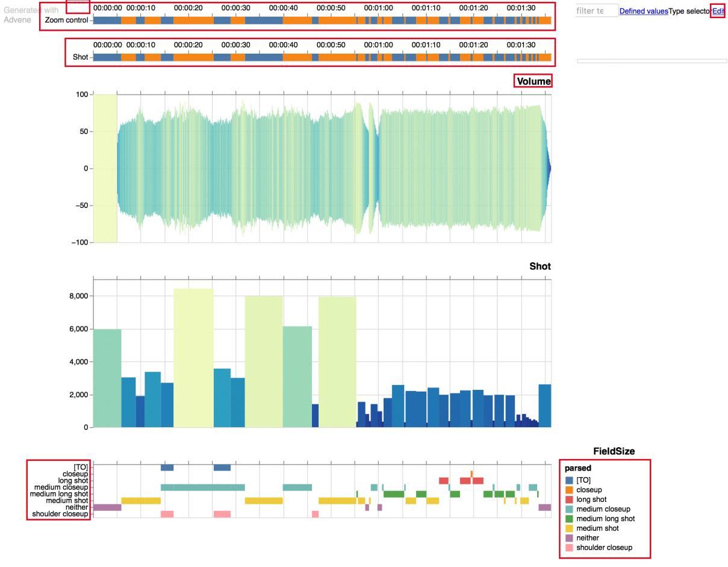Click the [TO] legend swatch
The width and height of the screenshot is (728, 567).
click(x=569, y=480)
